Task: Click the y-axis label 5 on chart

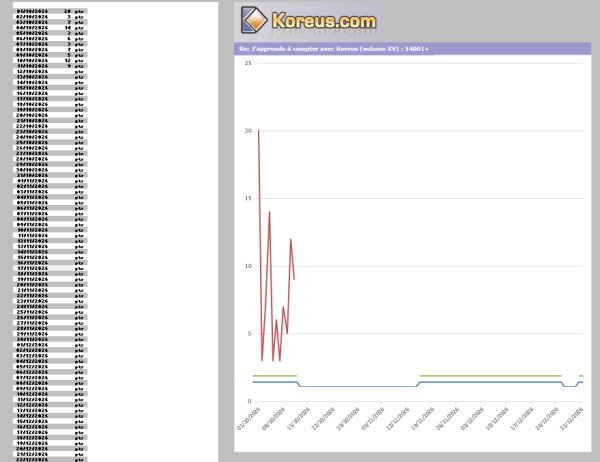Action: click(x=249, y=334)
